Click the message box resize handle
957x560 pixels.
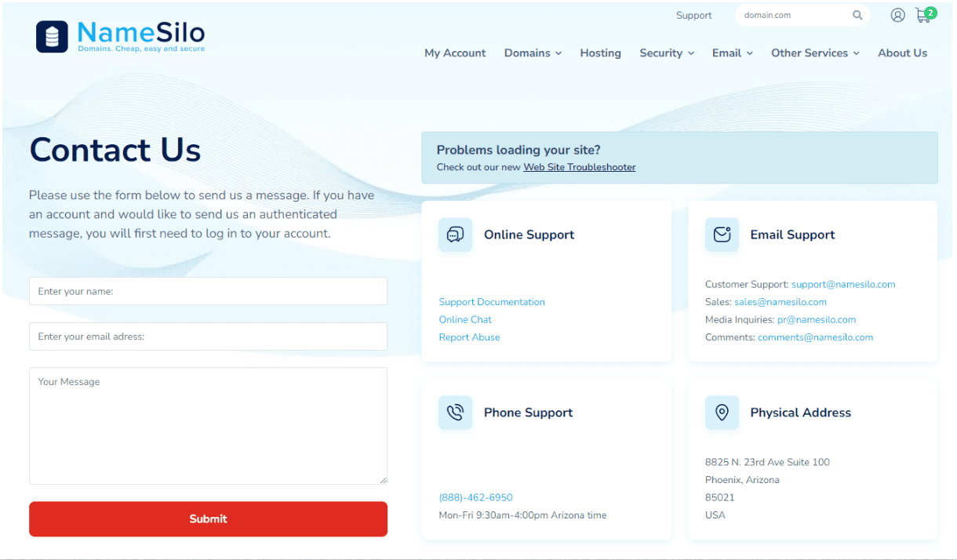coord(383,480)
